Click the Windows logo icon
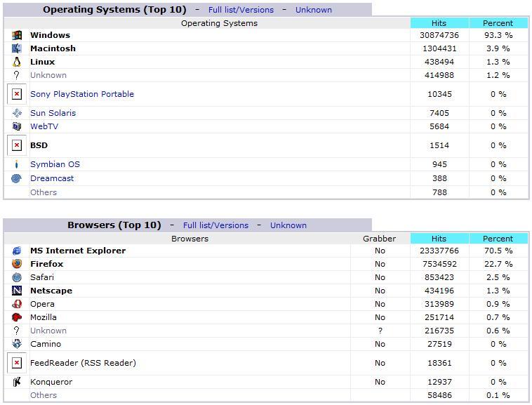 coord(17,35)
